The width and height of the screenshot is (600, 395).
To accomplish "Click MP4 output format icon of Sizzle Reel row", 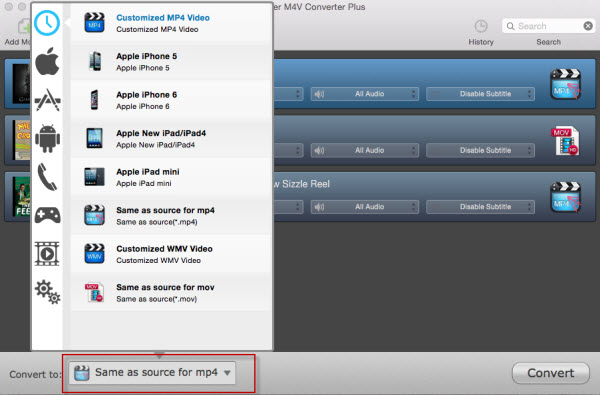I will tap(566, 197).
